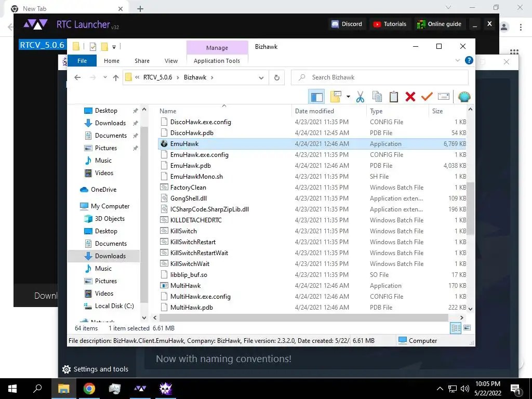Click Bizhawk breadcrumb in address bar
Viewport: 532px width, 399px height.
tap(195, 77)
